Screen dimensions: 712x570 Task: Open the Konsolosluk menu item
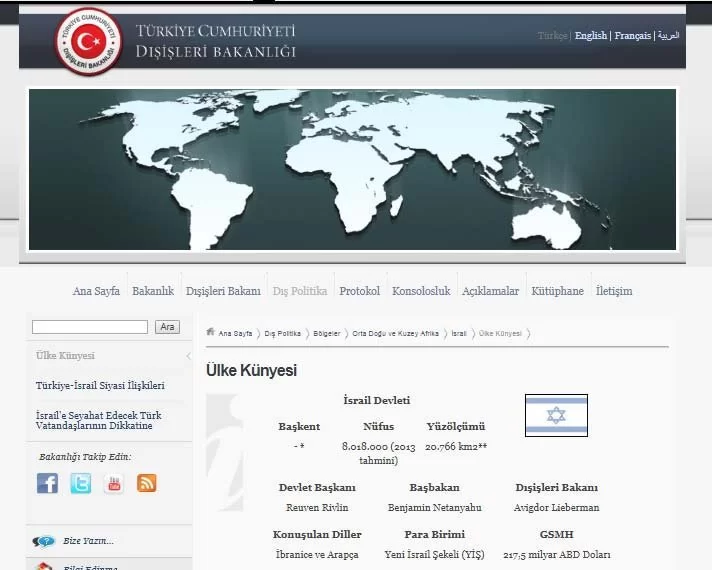421,291
